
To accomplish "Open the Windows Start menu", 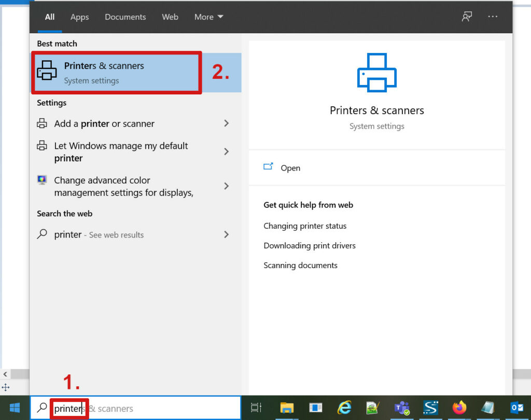I will click(x=15, y=408).
